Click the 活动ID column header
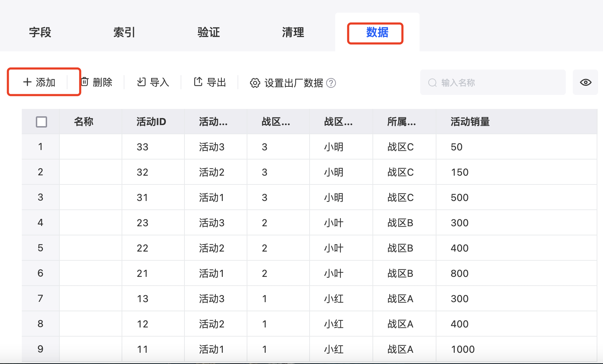Image resolution: width=603 pixels, height=364 pixels. tap(151, 122)
